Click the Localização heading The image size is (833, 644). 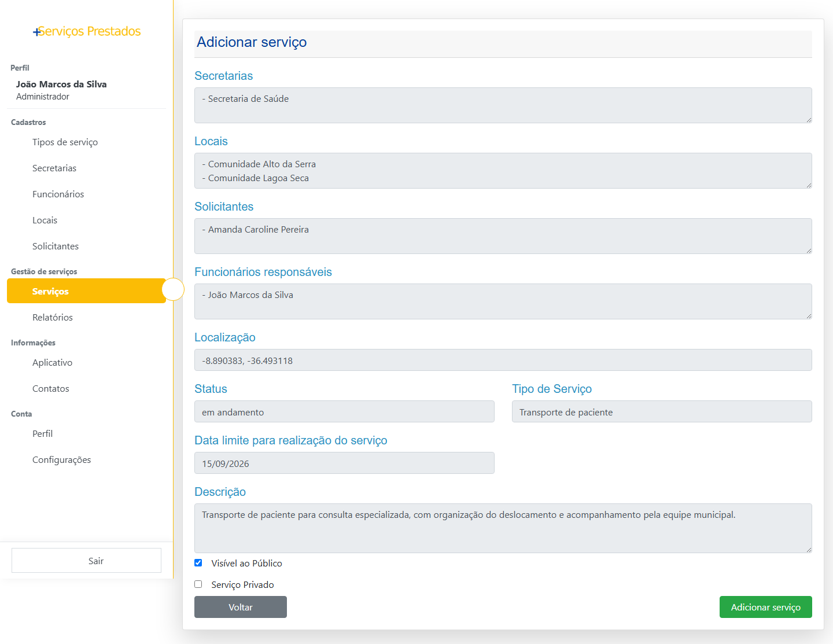225,337
